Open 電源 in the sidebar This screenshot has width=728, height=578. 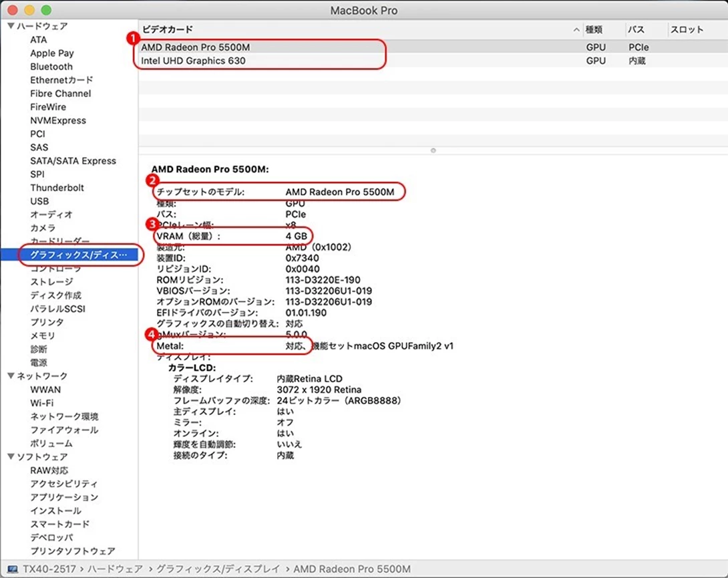[39, 362]
